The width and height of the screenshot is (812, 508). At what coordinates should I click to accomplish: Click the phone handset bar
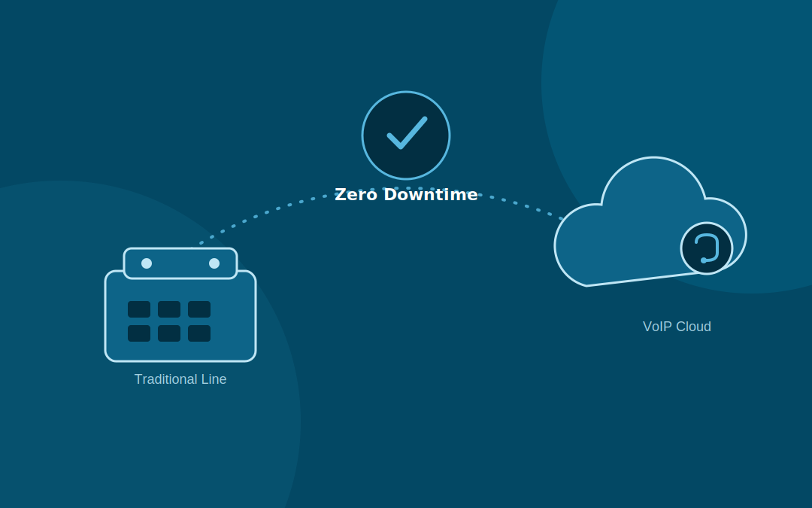pos(180,263)
